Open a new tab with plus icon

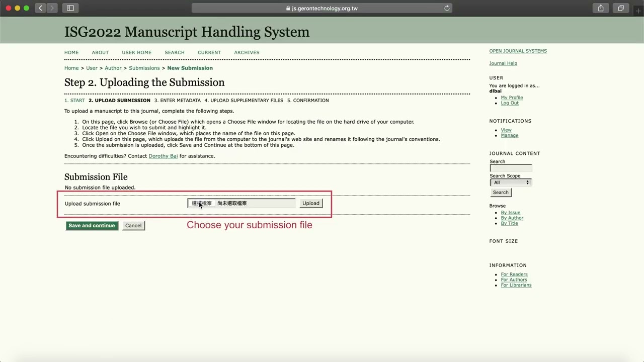(638, 11)
